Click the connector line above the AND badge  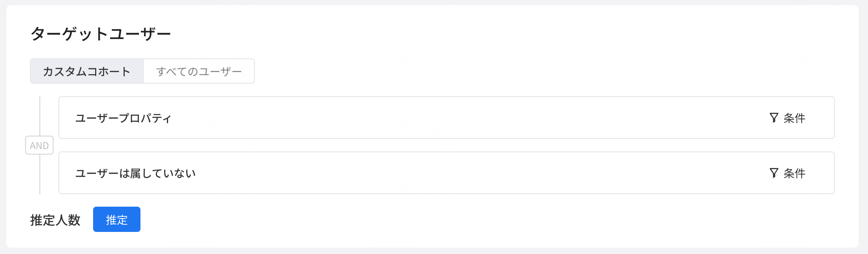40,116
